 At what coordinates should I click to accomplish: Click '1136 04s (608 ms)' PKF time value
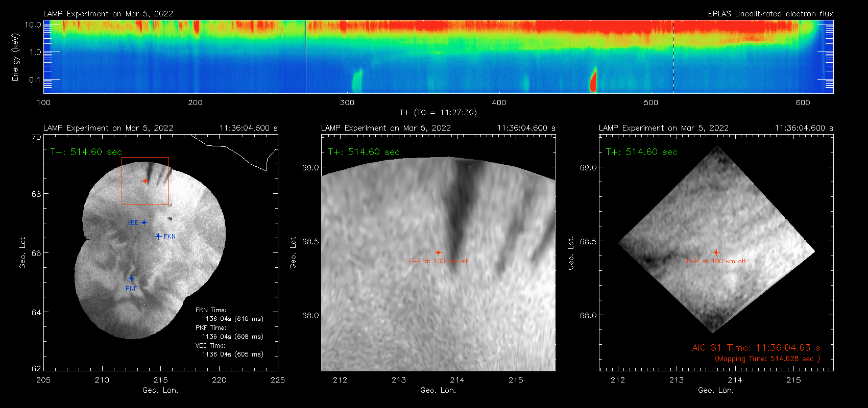tap(233, 337)
